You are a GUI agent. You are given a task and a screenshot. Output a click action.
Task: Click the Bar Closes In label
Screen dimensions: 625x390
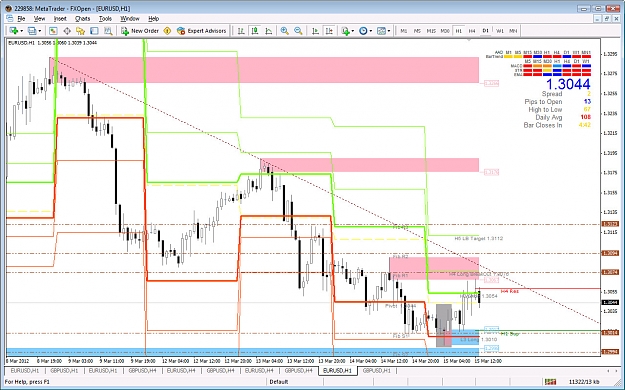[542, 125]
